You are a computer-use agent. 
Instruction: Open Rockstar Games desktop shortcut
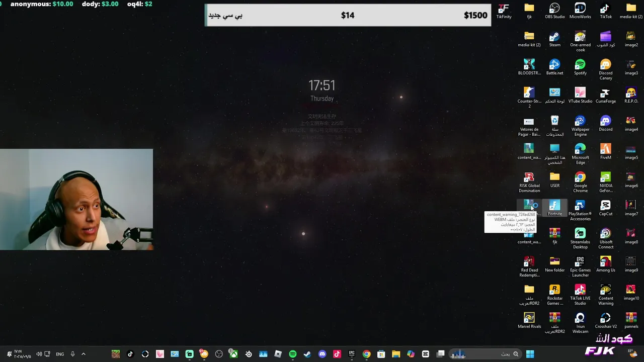(554, 295)
